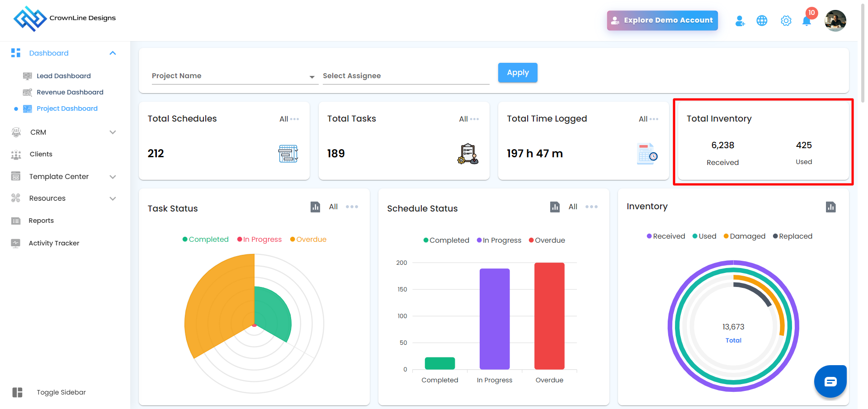
Task: Open Activity Tracker in the sidebar
Action: click(54, 243)
